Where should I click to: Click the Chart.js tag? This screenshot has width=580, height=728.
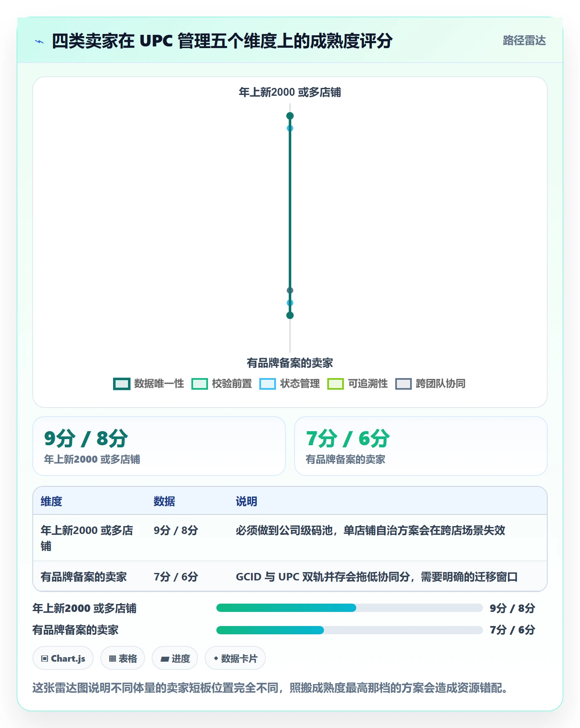point(63,658)
